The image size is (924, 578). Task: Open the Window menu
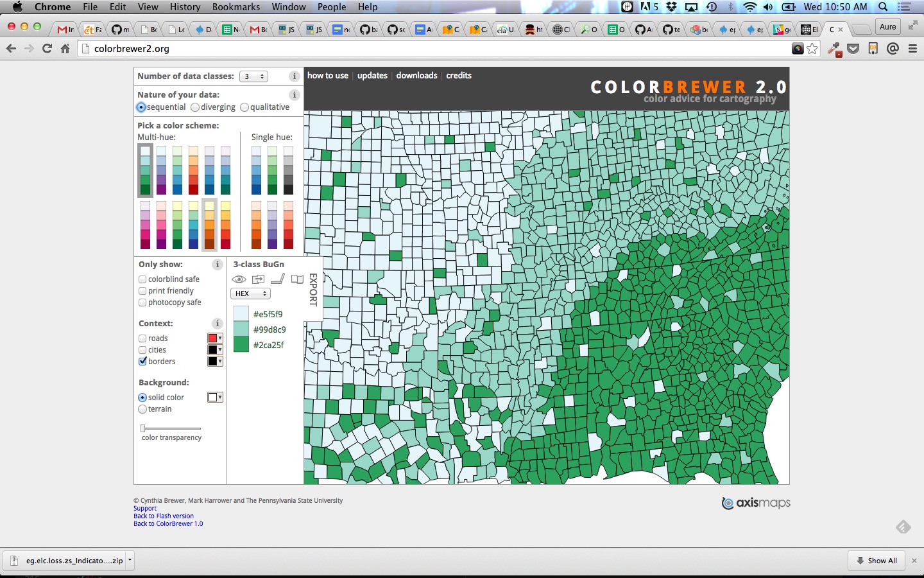pyautogui.click(x=289, y=7)
